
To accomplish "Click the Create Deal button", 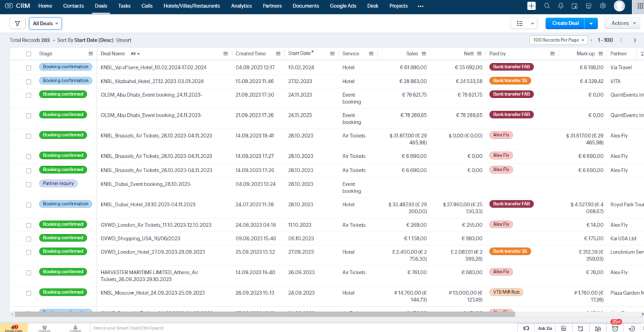I will (x=565, y=23).
